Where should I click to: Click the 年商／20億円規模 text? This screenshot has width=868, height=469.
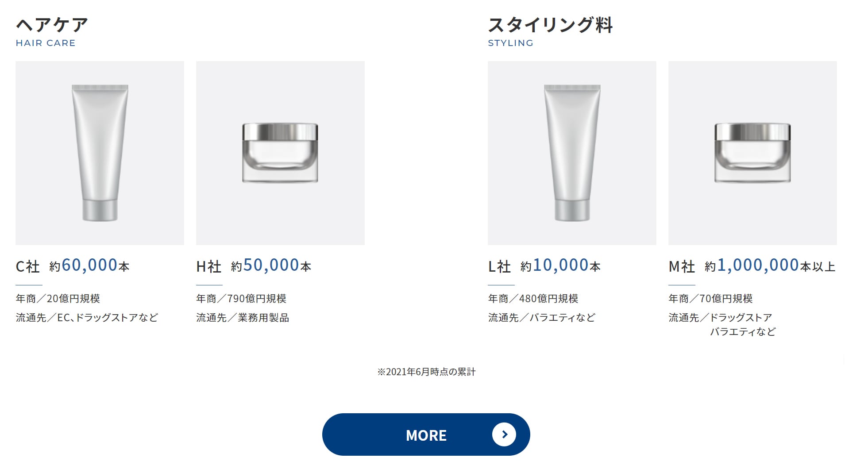[x=58, y=299]
